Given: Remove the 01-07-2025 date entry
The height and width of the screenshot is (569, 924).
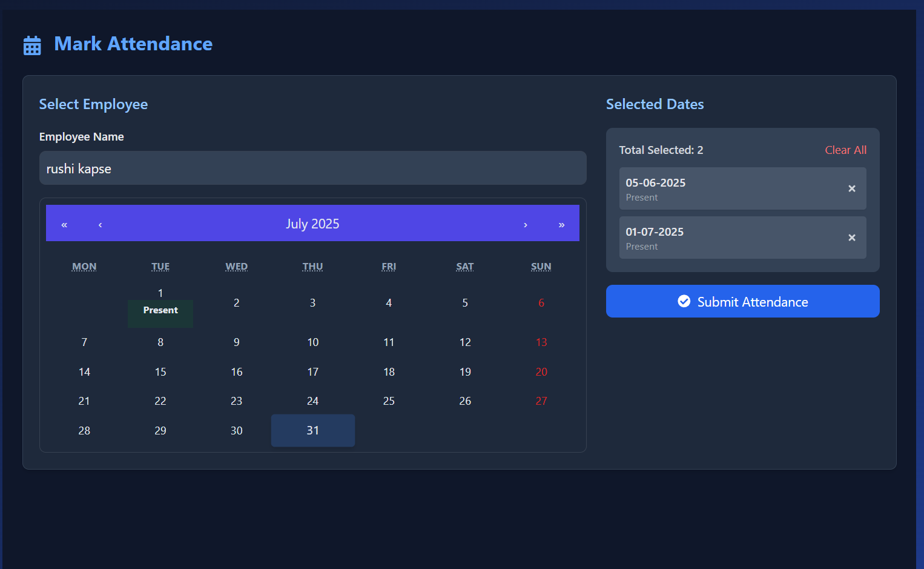Looking at the screenshot, I should (852, 238).
